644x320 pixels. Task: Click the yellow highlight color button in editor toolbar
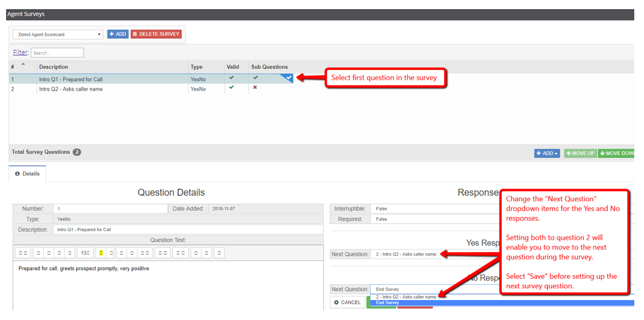coord(101,253)
